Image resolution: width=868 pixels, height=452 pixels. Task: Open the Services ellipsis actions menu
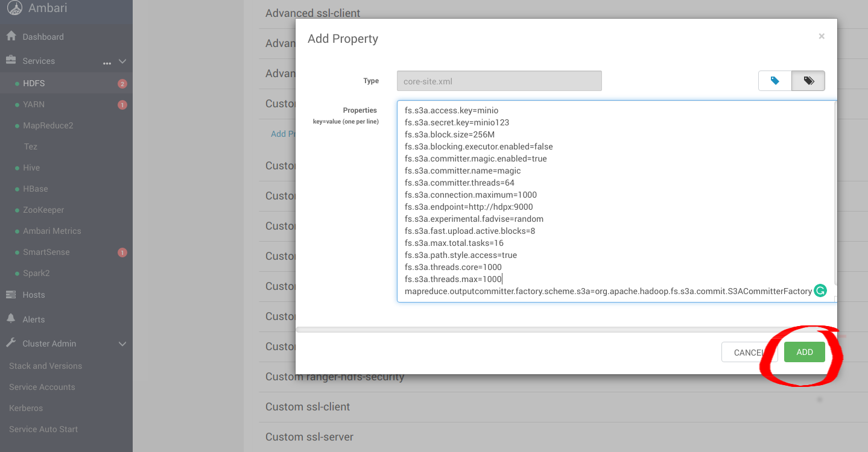tap(107, 61)
